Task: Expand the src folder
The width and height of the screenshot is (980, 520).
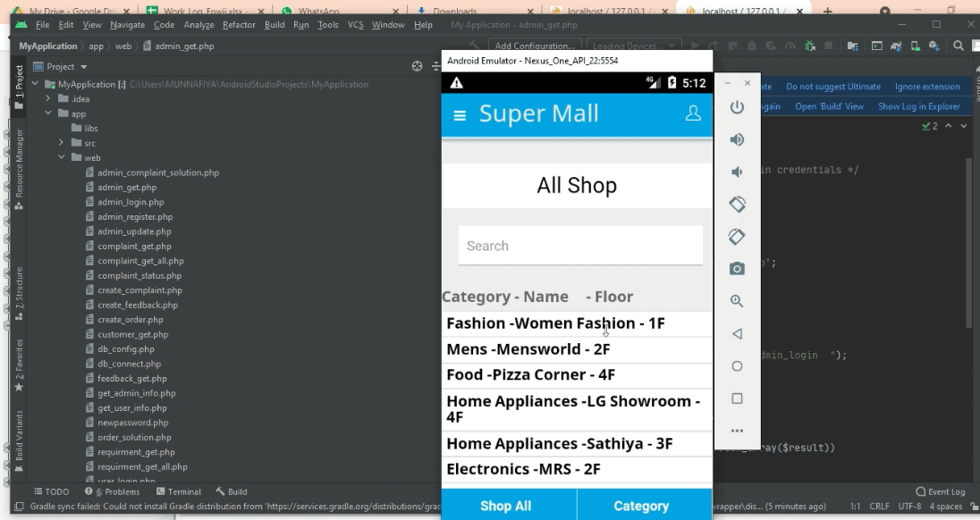Action: pos(63,143)
